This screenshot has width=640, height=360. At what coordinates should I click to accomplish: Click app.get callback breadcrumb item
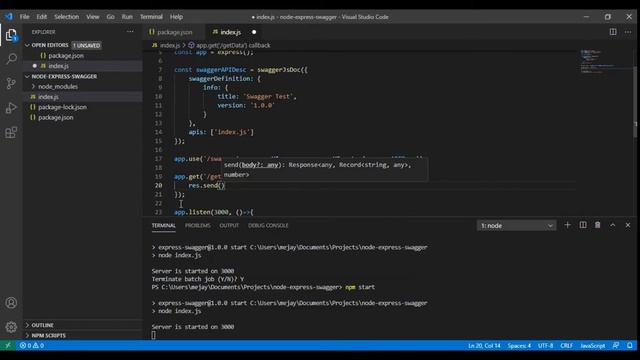click(x=233, y=45)
